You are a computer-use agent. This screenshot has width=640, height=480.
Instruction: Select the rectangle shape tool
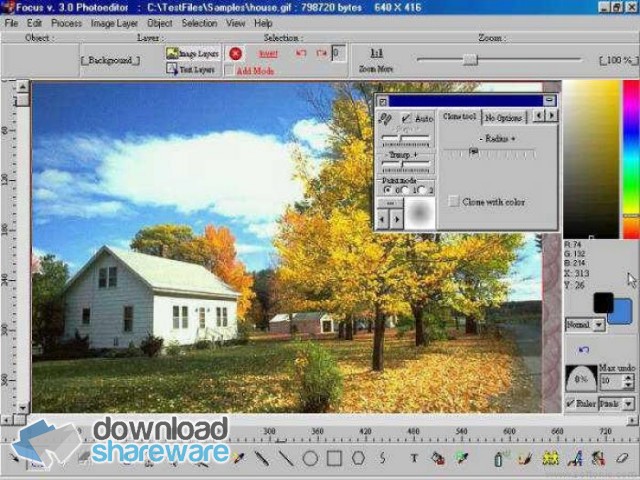(334, 458)
